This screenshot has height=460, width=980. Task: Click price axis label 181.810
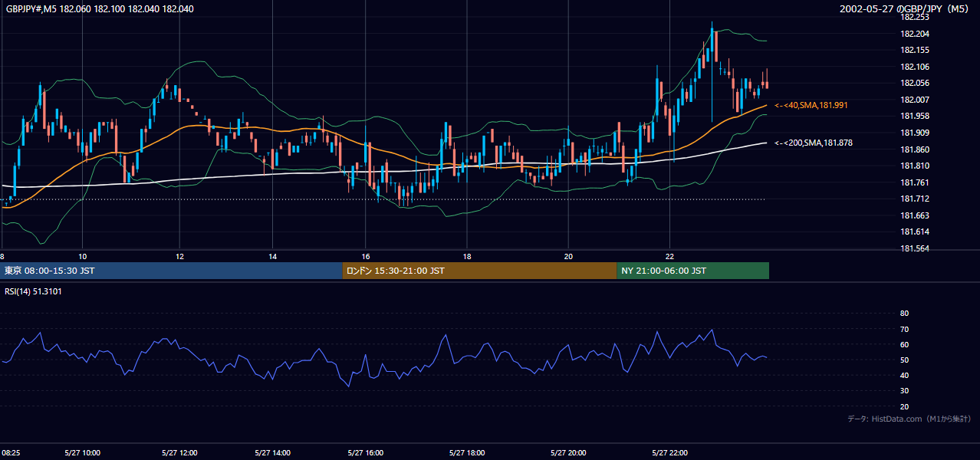(x=914, y=166)
